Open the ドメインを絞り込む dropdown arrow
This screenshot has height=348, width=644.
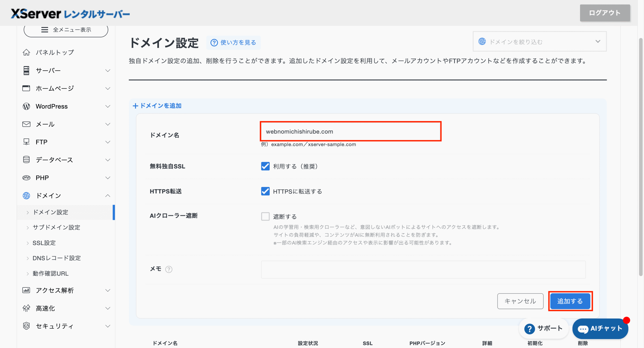tap(598, 41)
